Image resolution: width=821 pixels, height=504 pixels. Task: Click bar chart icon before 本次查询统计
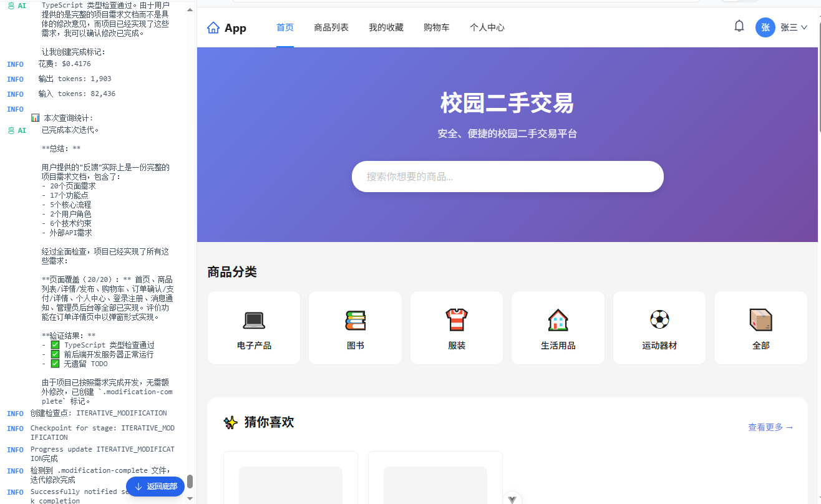[x=36, y=118]
